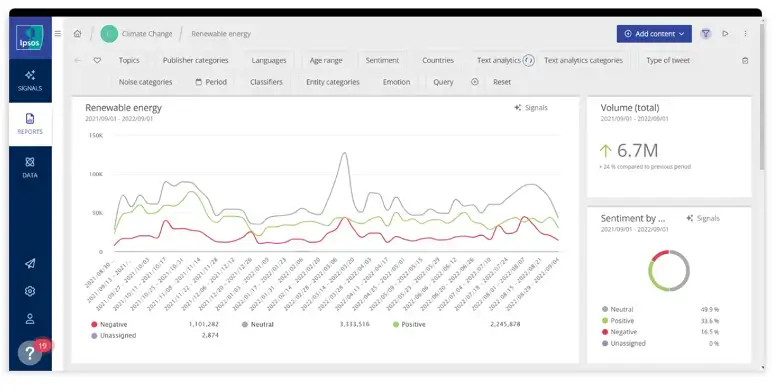Viewport: 780px width, 390px height.
Task: Toggle the Positive series in chart legend
Action: (409, 324)
